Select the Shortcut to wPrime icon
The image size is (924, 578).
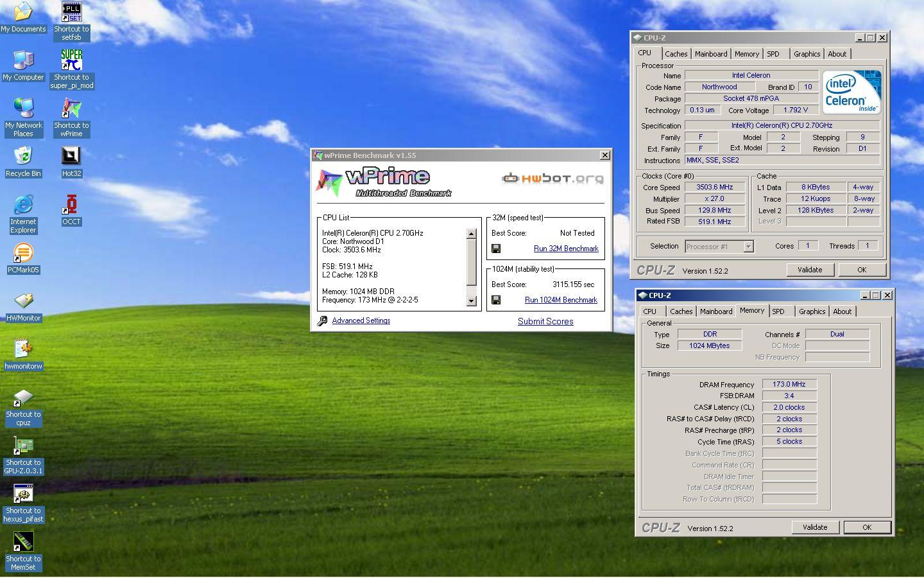(71, 118)
